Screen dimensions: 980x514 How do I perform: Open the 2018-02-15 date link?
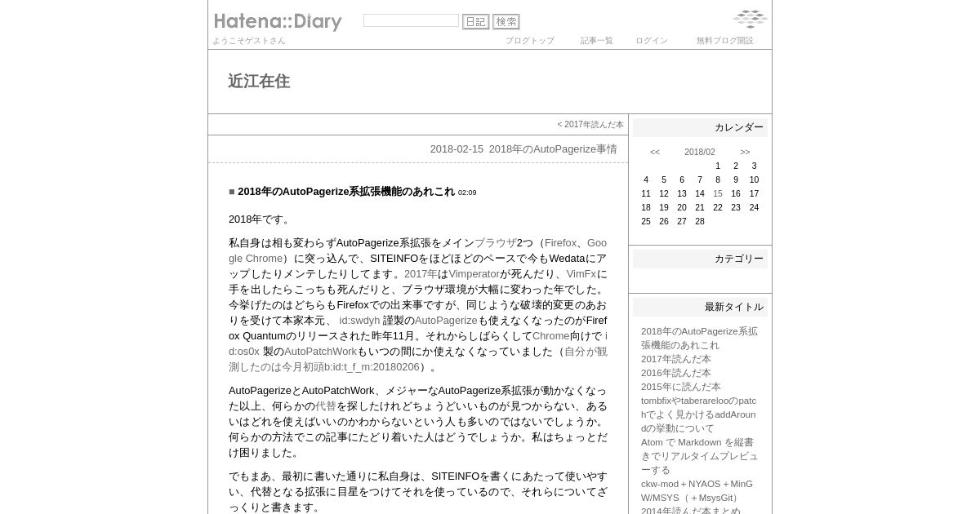pyautogui.click(x=457, y=149)
